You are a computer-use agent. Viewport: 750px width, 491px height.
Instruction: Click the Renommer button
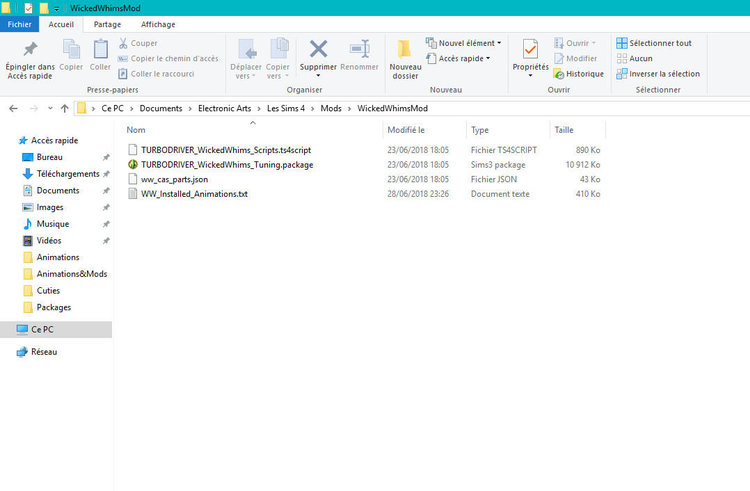pos(359,55)
